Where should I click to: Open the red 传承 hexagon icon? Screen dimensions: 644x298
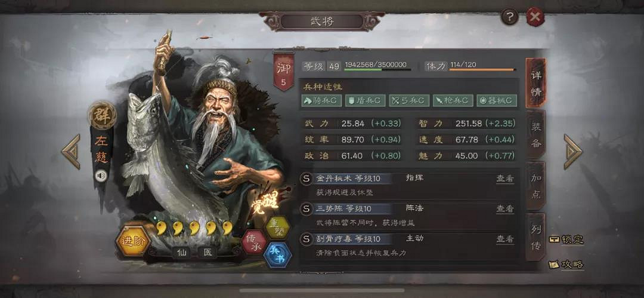point(253,242)
